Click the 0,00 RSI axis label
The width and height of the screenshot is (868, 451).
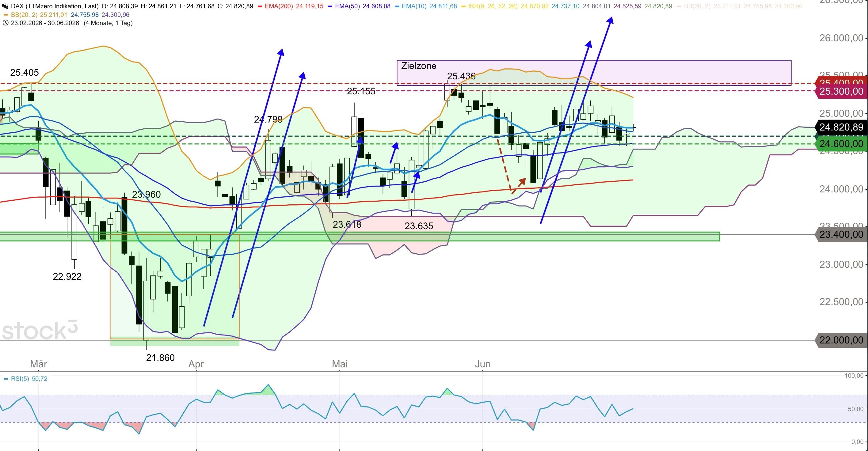click(857, 442)
